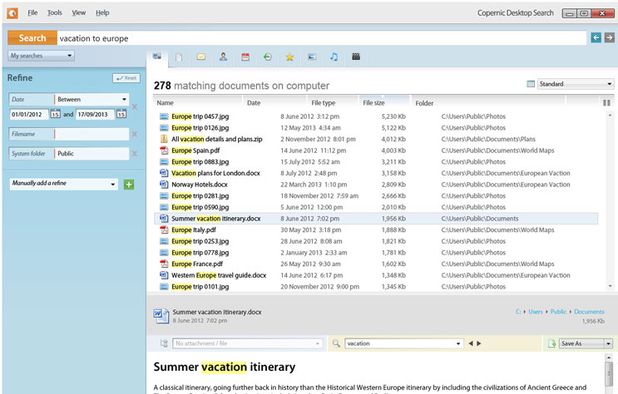Click the green plus add refine button
The width and height of the screenshot is (618, 394).
(x=129, y=184)
